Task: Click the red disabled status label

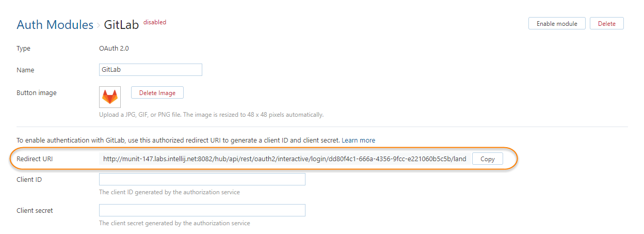Action: [155, 22]
